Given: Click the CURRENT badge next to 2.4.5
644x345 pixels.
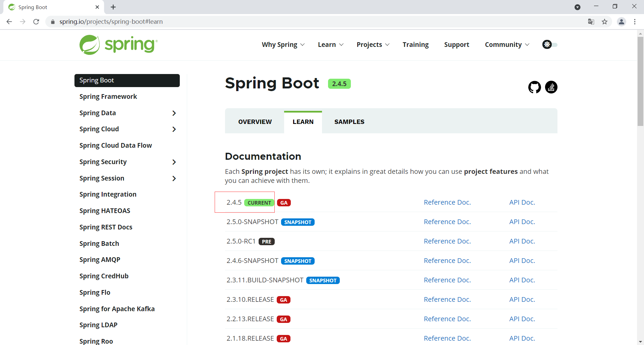Looking at the screenshot, I should [259, 203].
